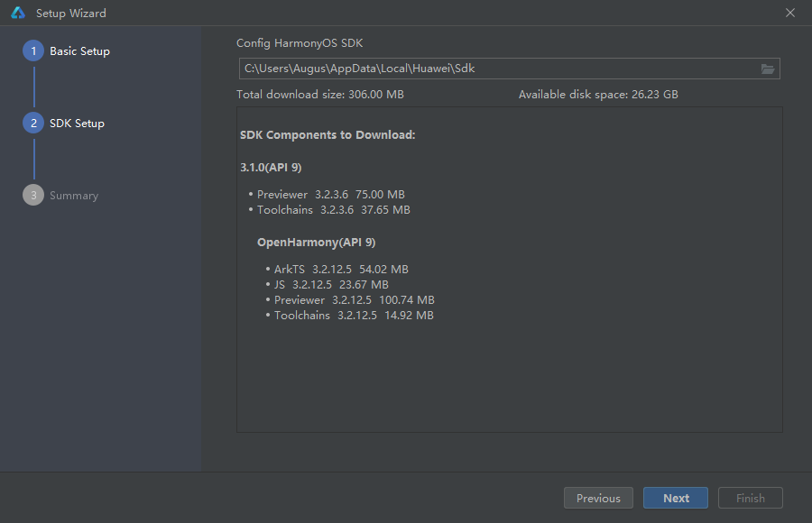The image size is (812, 523).
Task: Close the Setup Wizard window
Action: [x=789, y=13]
